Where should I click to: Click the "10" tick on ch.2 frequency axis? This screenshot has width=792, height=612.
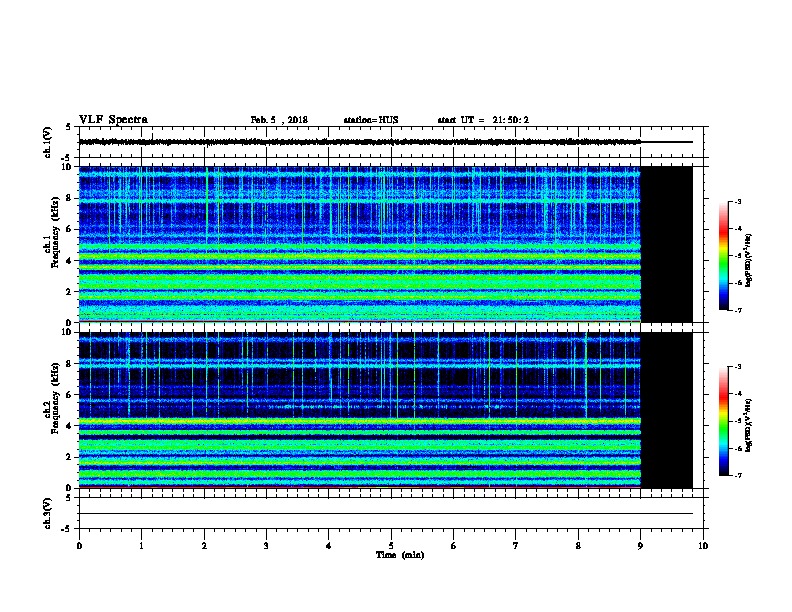[x=66, y=332]
